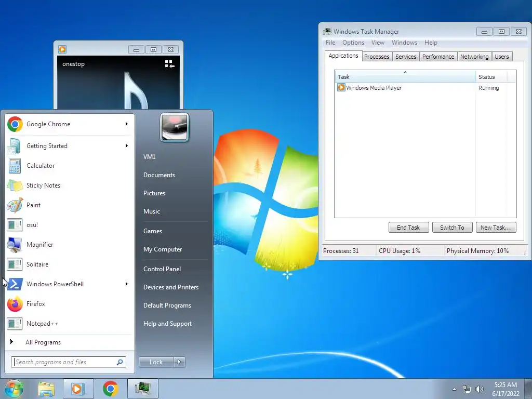Switch to Windows Media Player taskbar button
Screen dimensions: 532x399
tap(78, 389)
